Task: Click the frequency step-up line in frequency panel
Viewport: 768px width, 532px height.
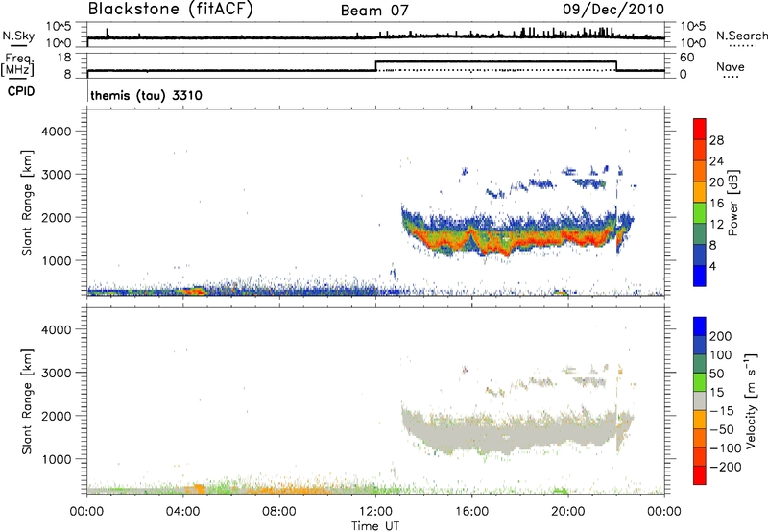Action: tap(375, 66)
